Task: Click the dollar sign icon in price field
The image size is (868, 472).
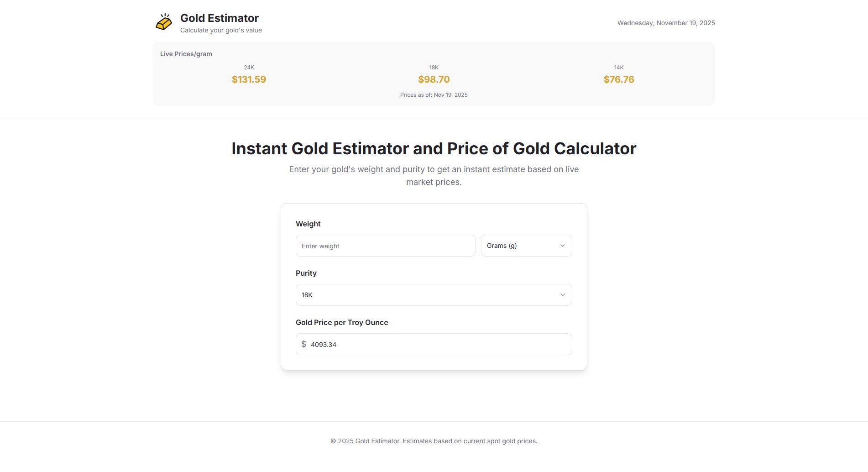Action: point(304,344)
